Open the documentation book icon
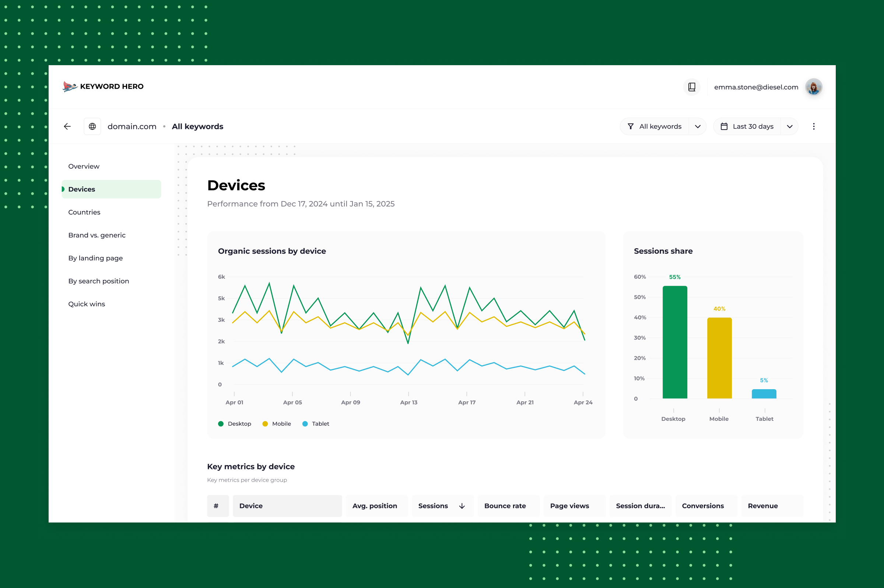The image size is (884, 588). 692,87
